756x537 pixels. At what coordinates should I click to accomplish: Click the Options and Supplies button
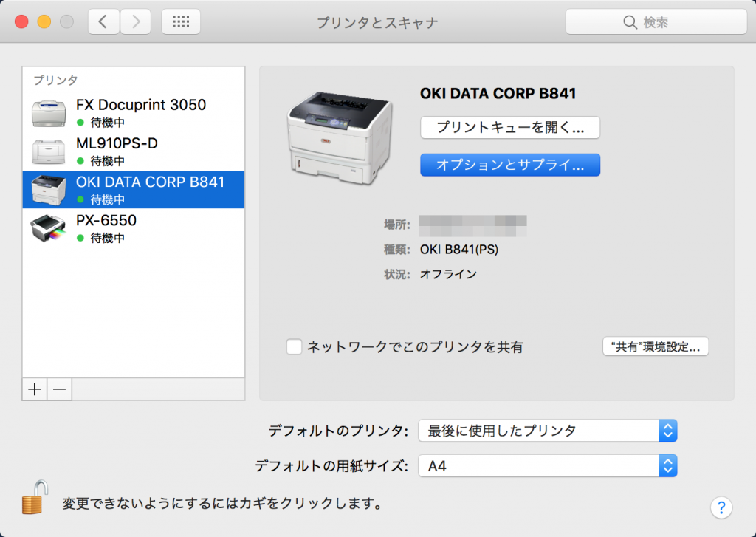[x=510, y=165]
